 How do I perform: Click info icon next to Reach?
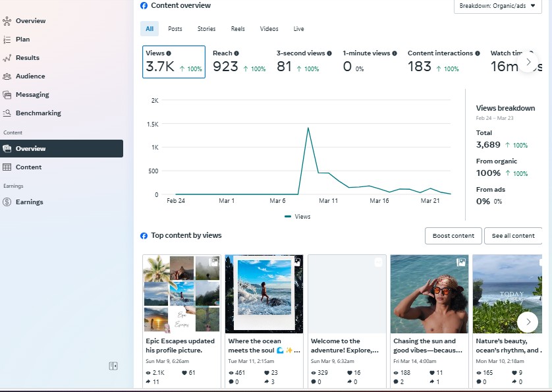(236, 53)
